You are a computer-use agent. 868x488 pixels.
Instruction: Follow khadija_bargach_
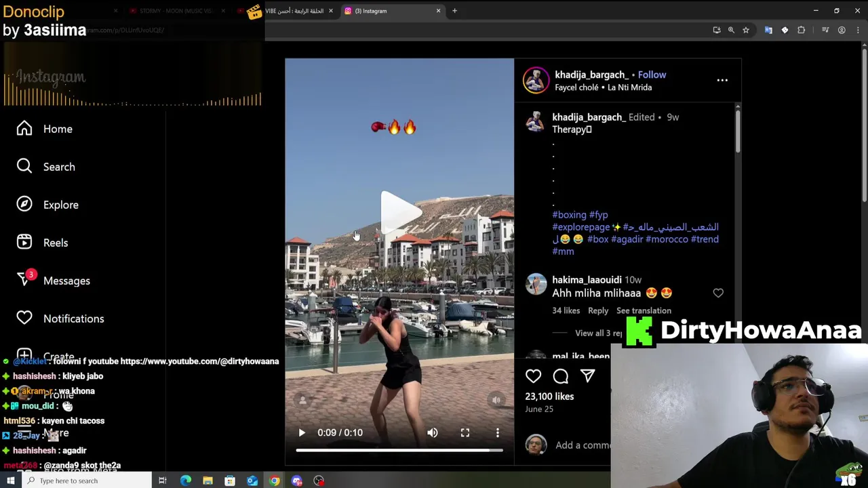652,75
